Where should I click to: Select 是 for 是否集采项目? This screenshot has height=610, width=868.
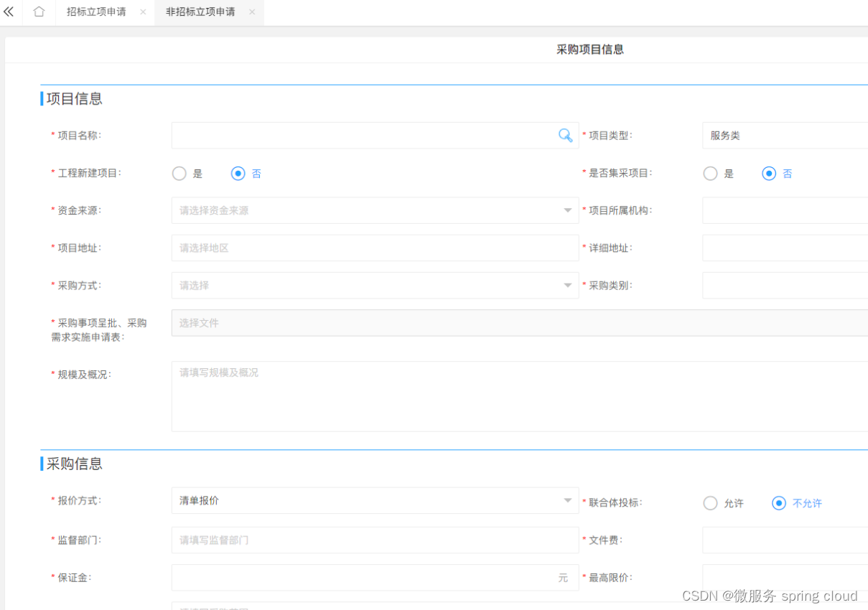(x=710, y=174)
